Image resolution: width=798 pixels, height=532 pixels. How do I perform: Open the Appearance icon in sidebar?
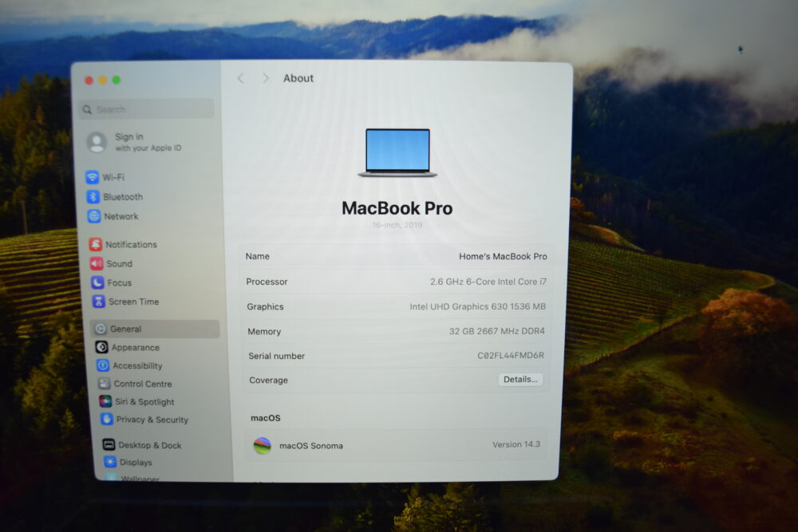[102, 347]
